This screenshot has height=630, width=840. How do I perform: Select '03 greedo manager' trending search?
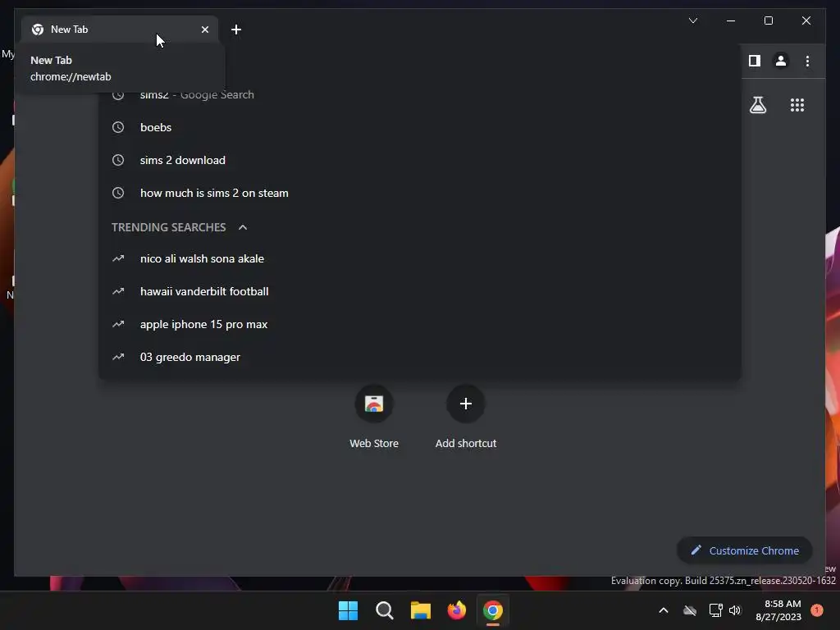coord(419,356)
